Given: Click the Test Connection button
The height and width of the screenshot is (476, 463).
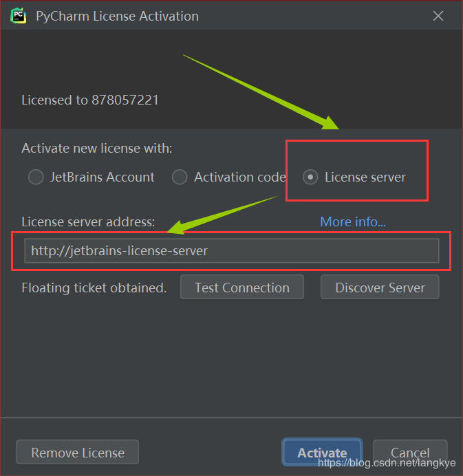Looking at the screenshot, I should [242, 287].
